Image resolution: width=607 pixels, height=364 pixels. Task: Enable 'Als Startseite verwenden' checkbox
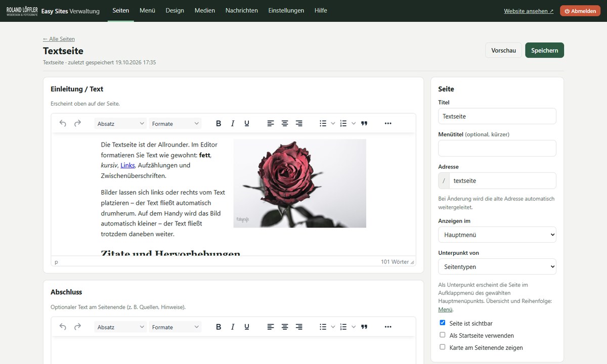[x=443, y=335]
